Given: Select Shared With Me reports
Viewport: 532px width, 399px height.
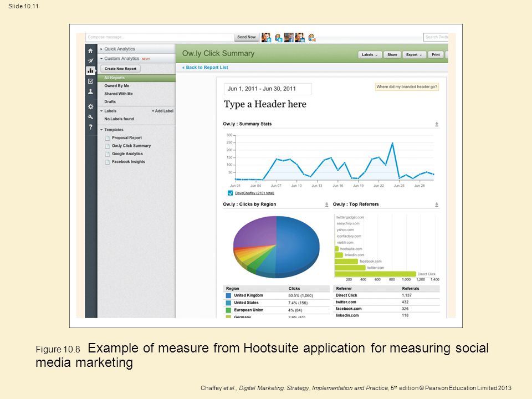Looking at the screenshot, I should tap(119, 94).
